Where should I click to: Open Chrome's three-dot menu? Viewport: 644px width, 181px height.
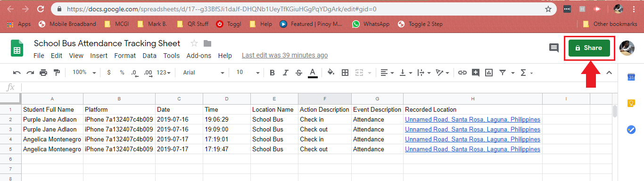click(634, 9)
